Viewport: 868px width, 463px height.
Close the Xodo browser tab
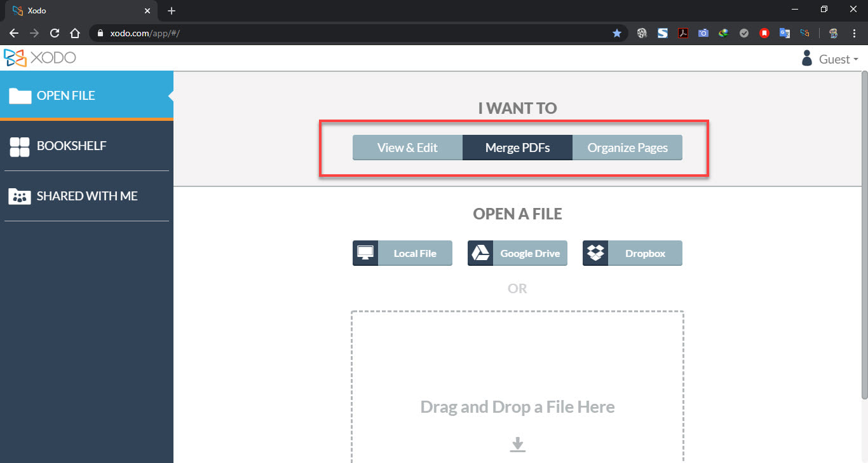tap(147, 11)
